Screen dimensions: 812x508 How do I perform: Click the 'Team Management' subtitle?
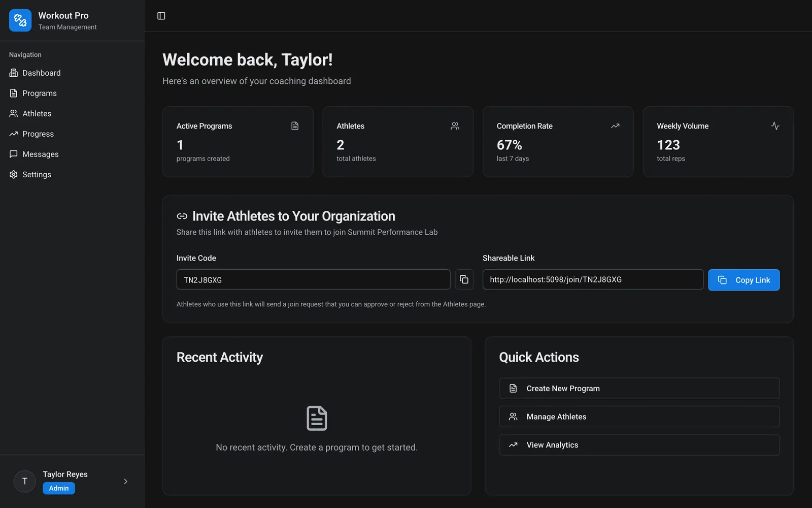click(67, 27)
